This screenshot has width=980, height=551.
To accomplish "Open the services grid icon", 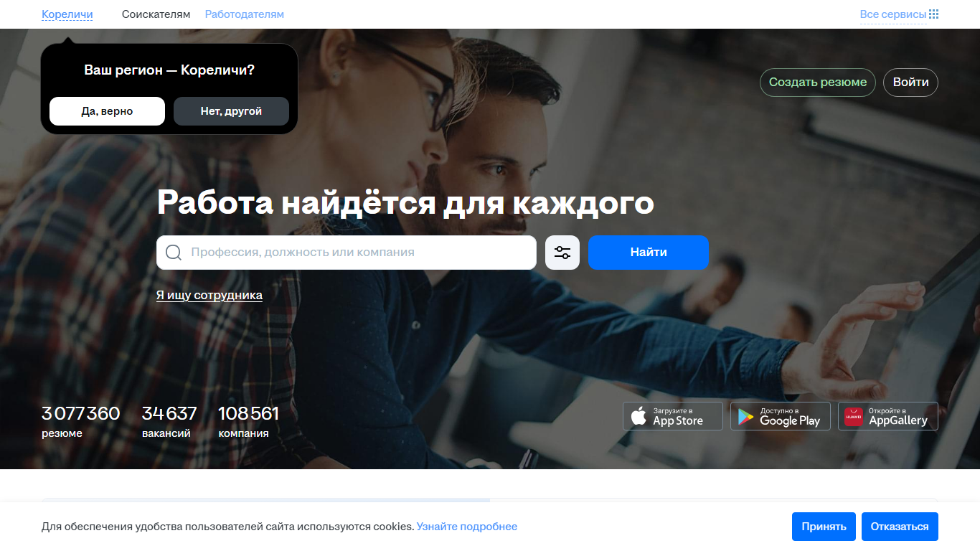I will (x=933, y=14).
